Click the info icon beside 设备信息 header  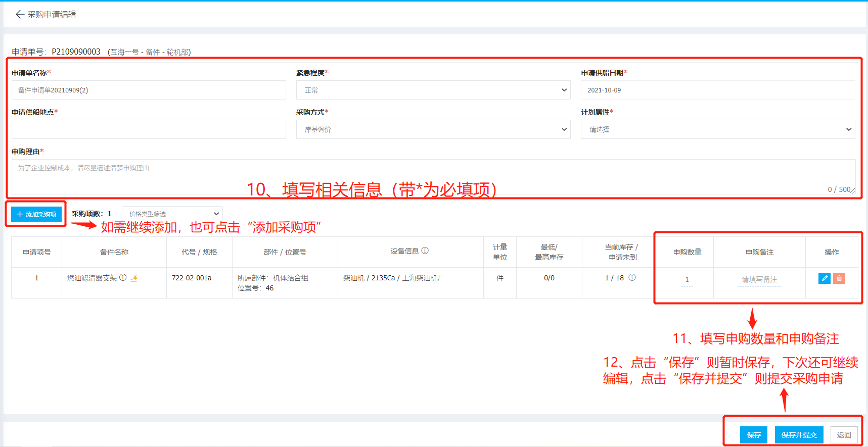point(425,251)
